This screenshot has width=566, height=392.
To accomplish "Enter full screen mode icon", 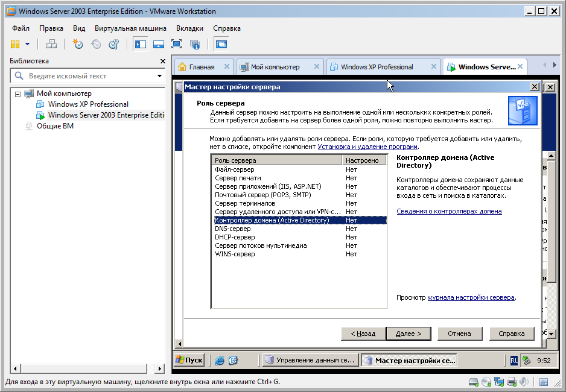I will (x=177, y=44).
